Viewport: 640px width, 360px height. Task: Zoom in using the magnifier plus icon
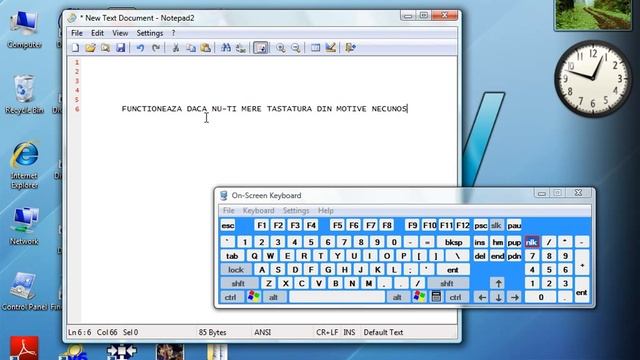click(280, 48)
